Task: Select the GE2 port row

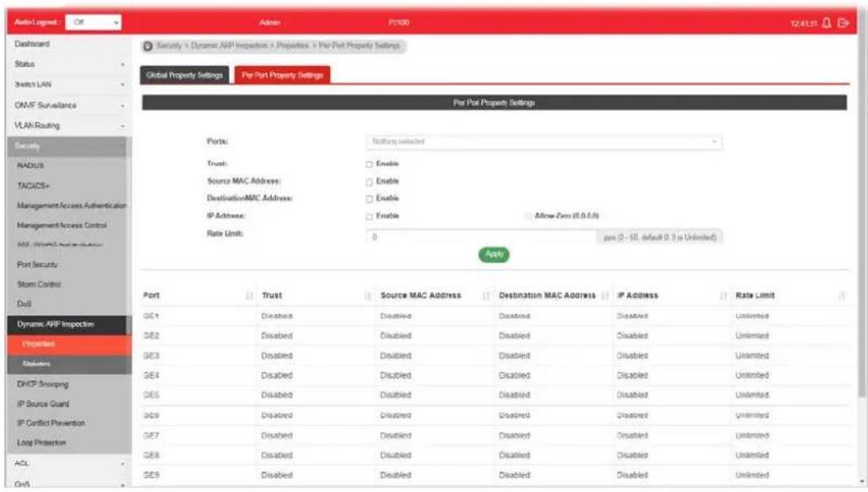Action: pyautogui.click(x=496, y=336)
